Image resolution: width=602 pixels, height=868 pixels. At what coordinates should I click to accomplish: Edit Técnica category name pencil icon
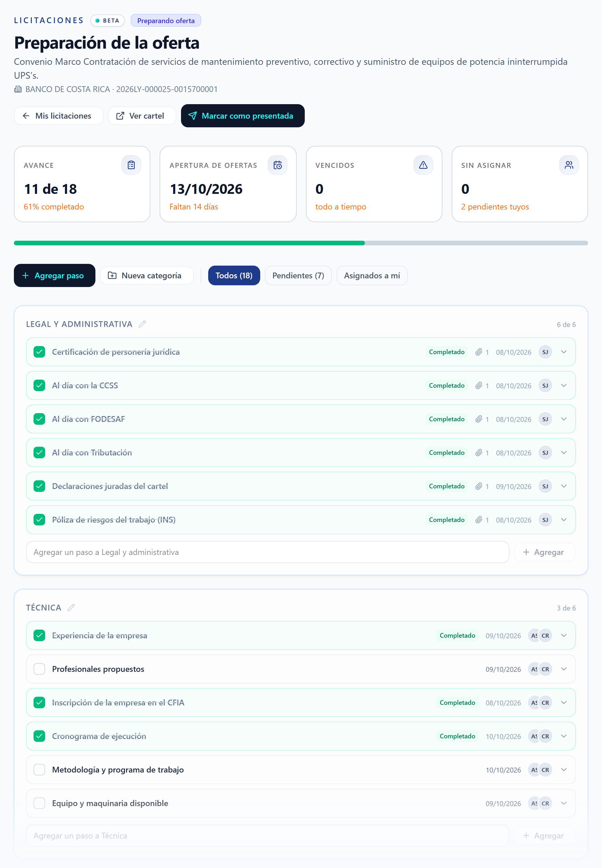click(71, 608)
